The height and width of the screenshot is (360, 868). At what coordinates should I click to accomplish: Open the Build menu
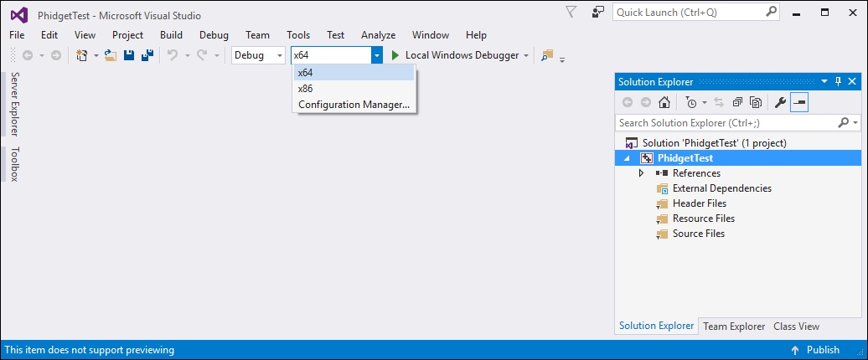(x=171, y=35)
